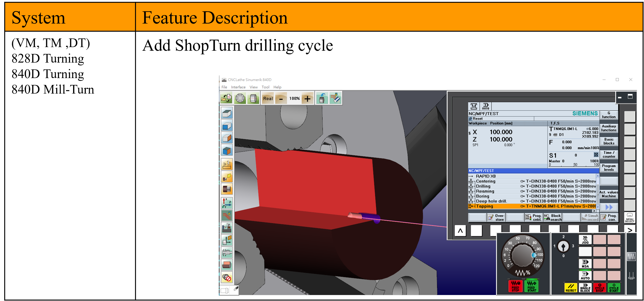Click the pencil icon at toolbar bottom
Viewport: 644px width, 301px height.
point(236,289)
